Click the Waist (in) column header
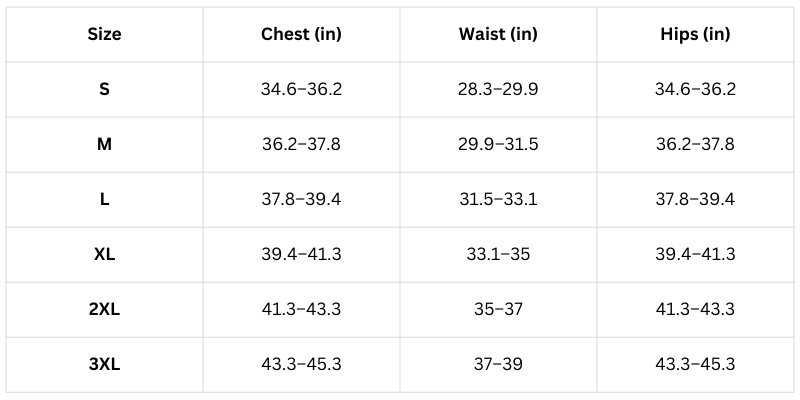Viewport: 800px width, 400px height. click(498, 35)
